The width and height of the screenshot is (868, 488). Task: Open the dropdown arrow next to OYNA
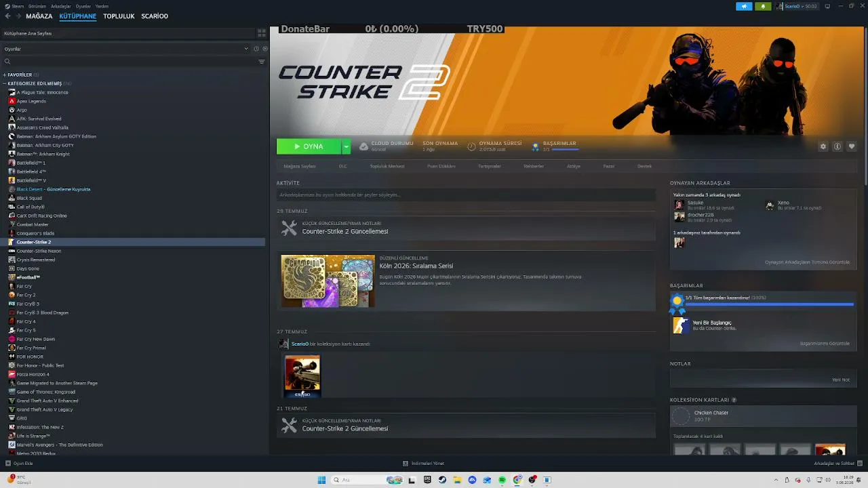pyautogui.click(x=346, y=146)
